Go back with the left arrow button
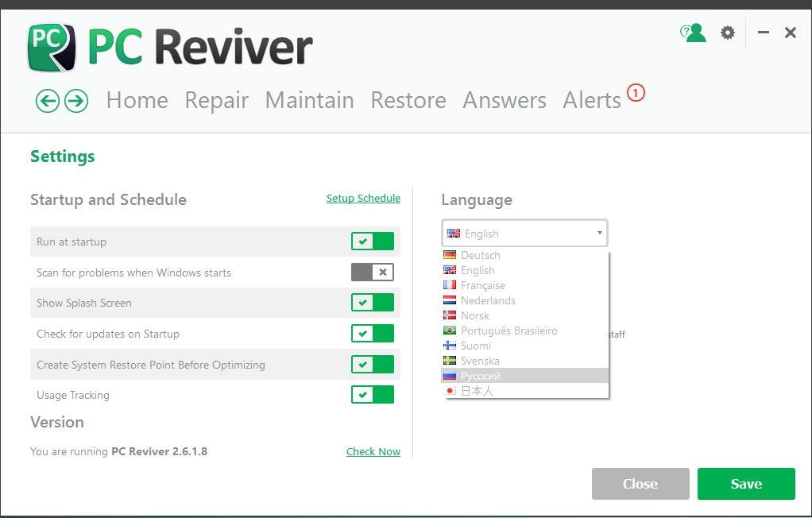Image resolution: width=812 pixels, height=518 pixels. click(48, 100)
